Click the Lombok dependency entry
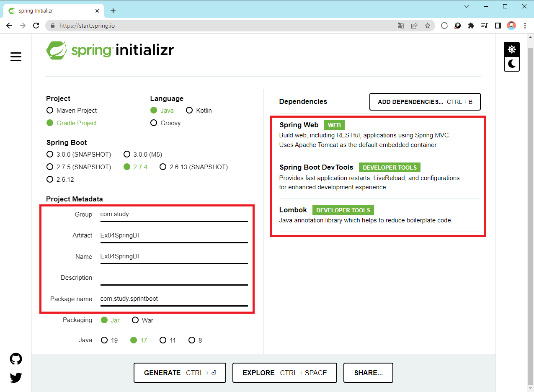 coord(380,215)
